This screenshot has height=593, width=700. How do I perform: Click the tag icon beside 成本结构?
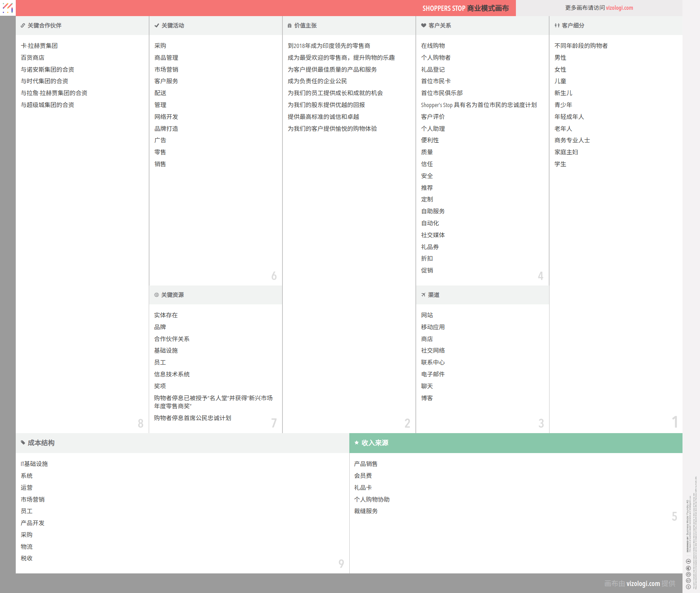pos(23,443)
